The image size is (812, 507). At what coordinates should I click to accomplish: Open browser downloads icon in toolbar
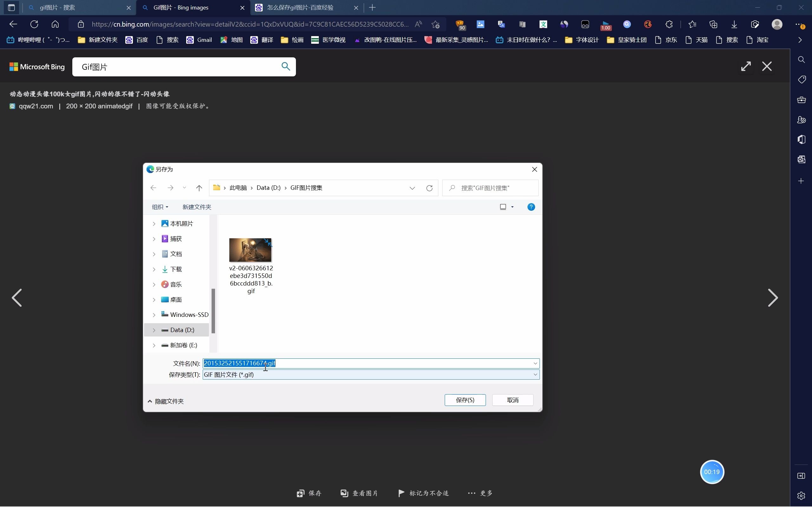[x=734, y=24]
